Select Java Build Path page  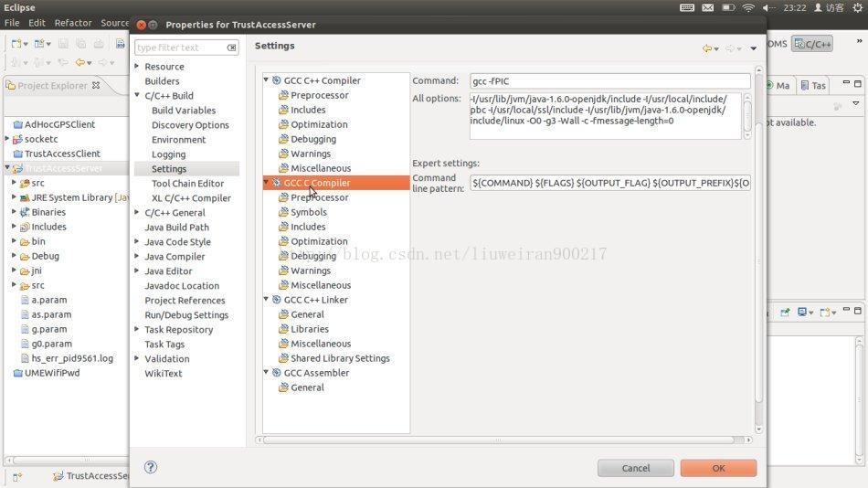[x=176, y=228]
